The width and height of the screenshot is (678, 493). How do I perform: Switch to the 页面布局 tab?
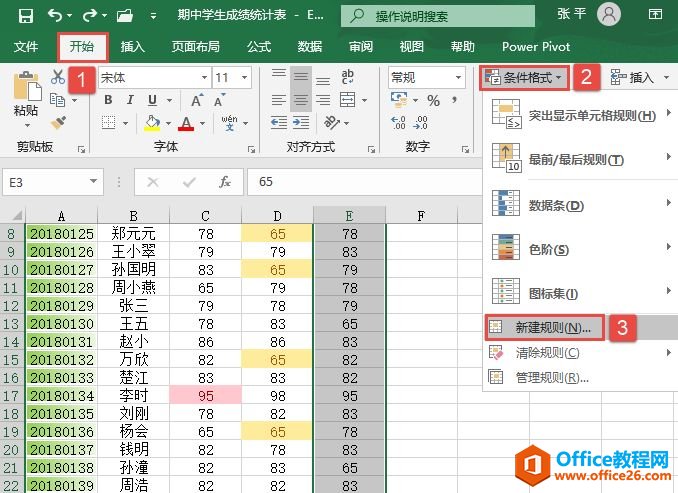(x=195, y=46)
